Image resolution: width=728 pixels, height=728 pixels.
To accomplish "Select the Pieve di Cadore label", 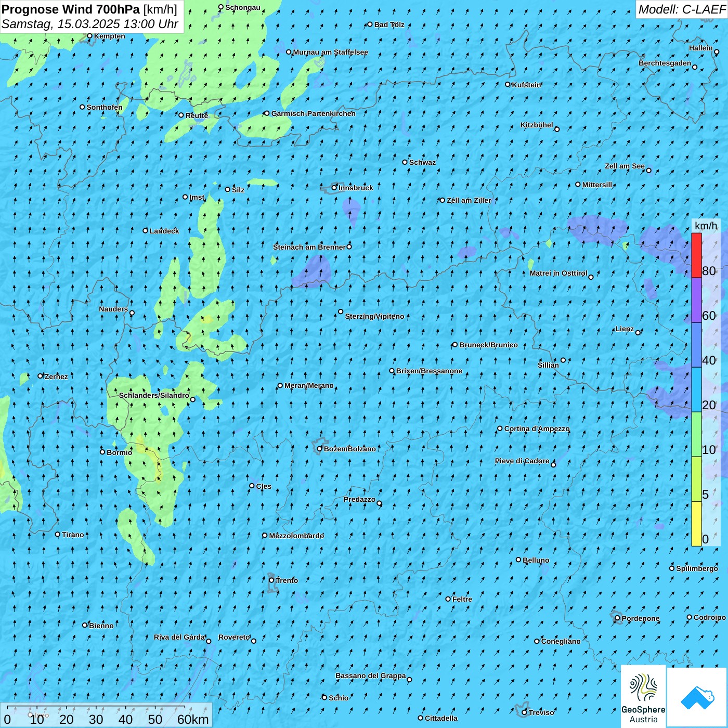I will pyautogui.click(x=522, y=461).
